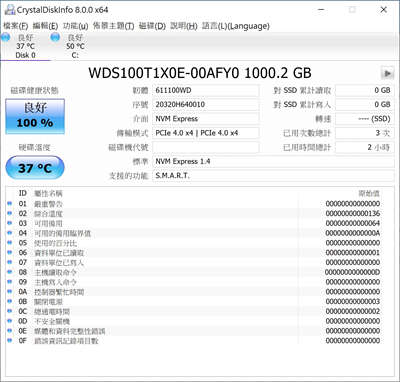
Task: Open the 磁碟(D) disk menu
Action: click(x=152, y=26)
